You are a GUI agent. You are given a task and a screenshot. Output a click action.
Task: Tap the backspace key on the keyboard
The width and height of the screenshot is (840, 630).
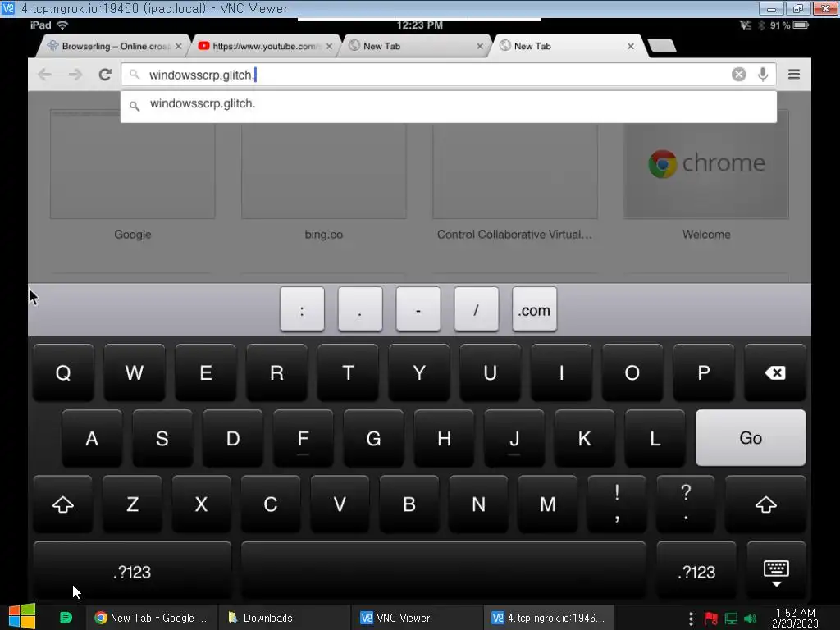pyautogui.click(x=775, y=373)
